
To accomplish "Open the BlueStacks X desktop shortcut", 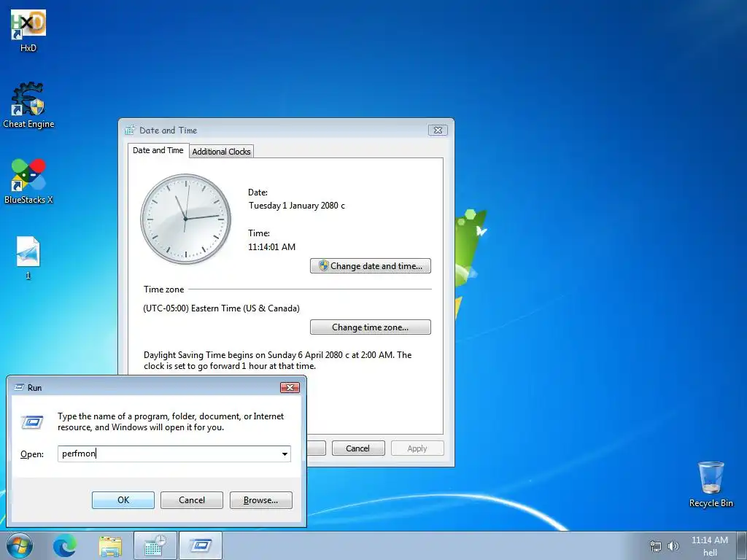I will pyautogui.click(x=28, y=182).
